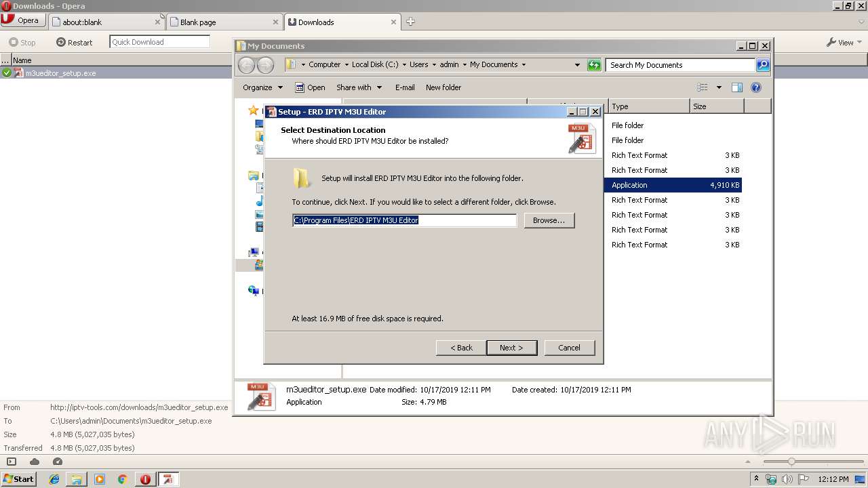
Task: Stop the selected download
Action: (22, 42)
